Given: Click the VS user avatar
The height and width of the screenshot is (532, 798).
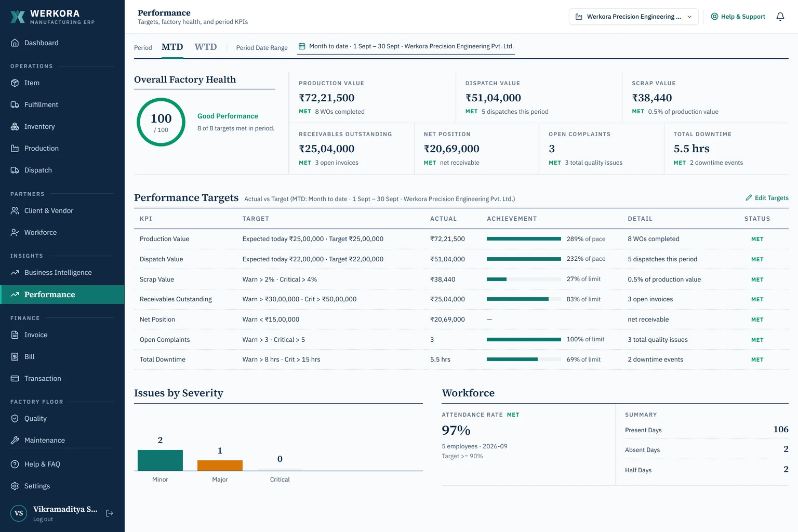Looking at the screenshot, I should point(19,513).
